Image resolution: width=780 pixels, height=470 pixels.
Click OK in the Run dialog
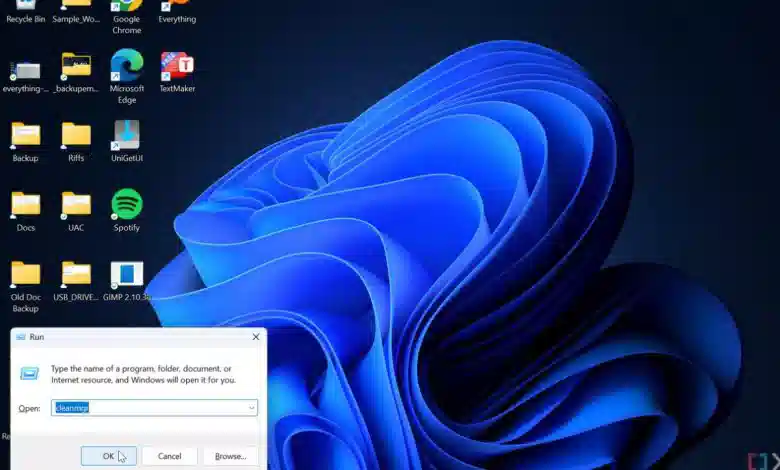[x=108, y=456]
